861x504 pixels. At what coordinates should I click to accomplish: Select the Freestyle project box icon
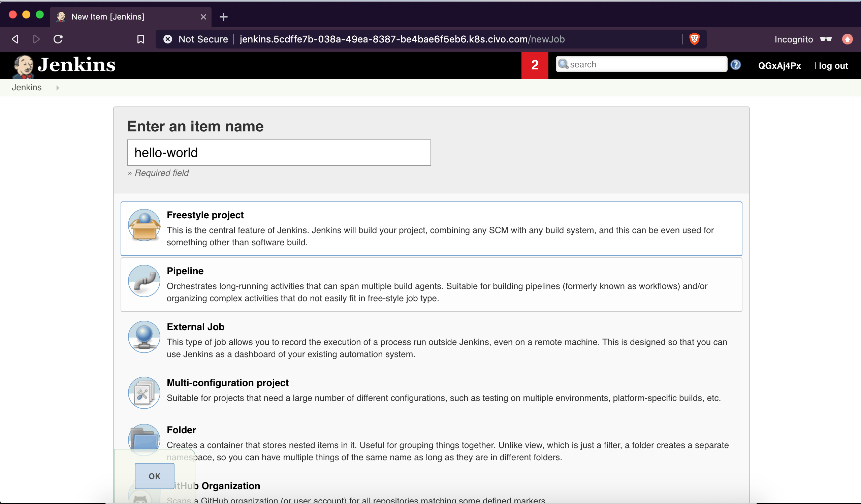tap(144, 225)
